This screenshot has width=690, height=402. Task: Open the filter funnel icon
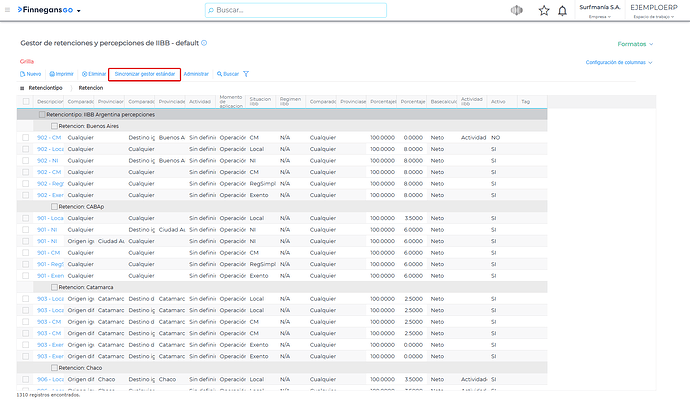coord(246,74)
